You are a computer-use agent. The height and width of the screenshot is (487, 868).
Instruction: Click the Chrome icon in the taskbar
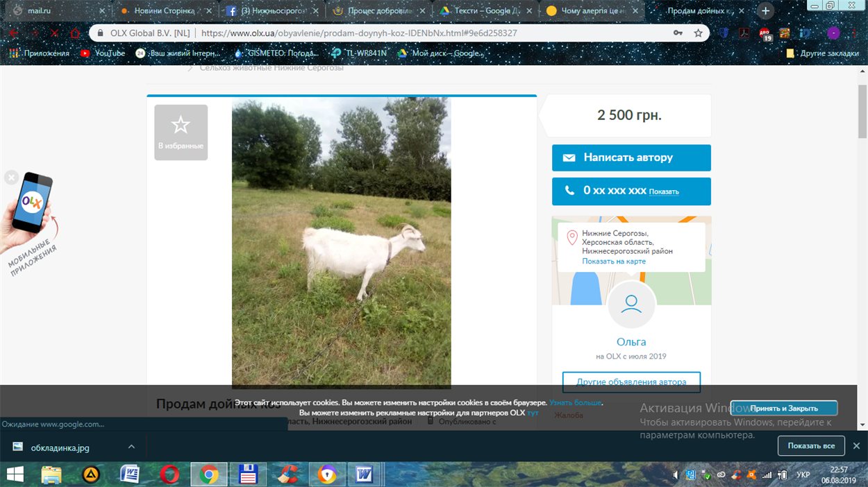208,475
